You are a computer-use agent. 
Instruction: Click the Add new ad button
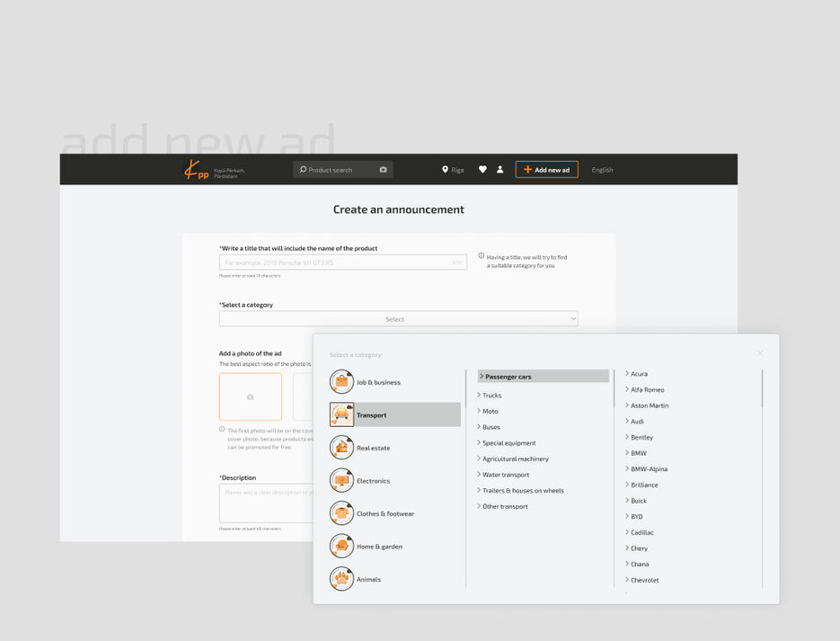pos(546,170)
